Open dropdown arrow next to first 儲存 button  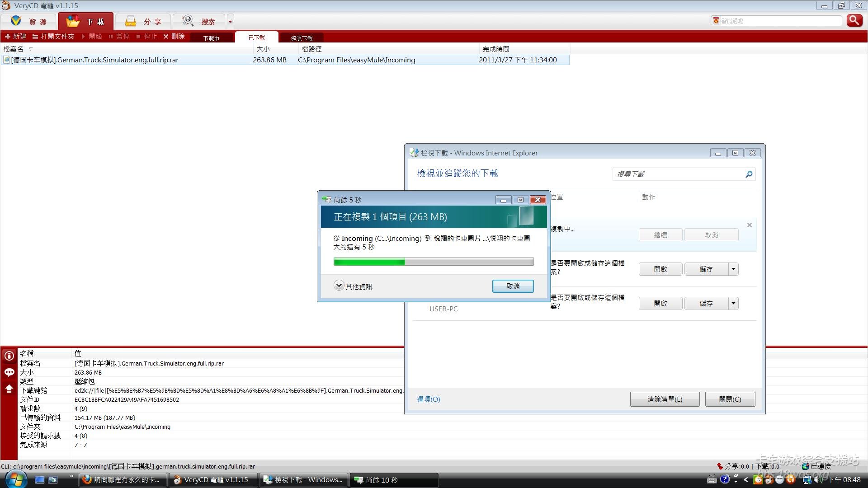733,269
